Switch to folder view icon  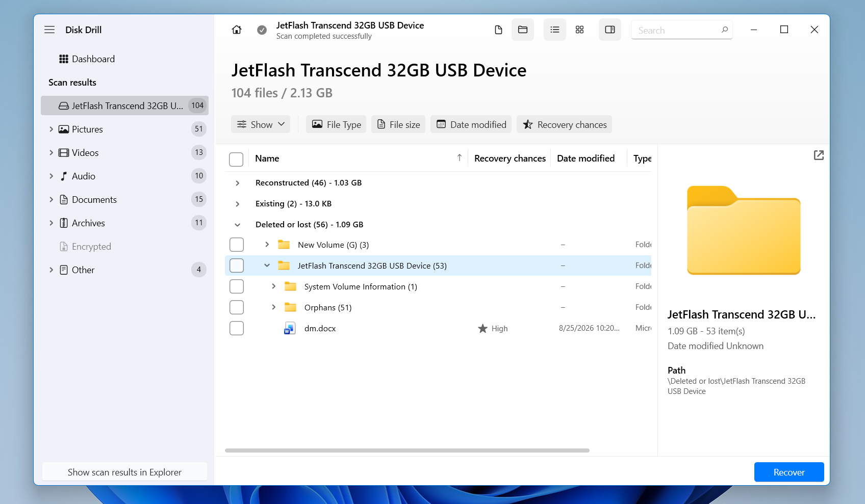(523, 30)
